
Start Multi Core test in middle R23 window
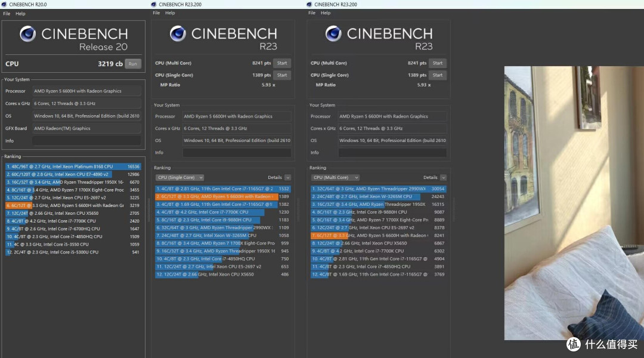coord(282,63)
